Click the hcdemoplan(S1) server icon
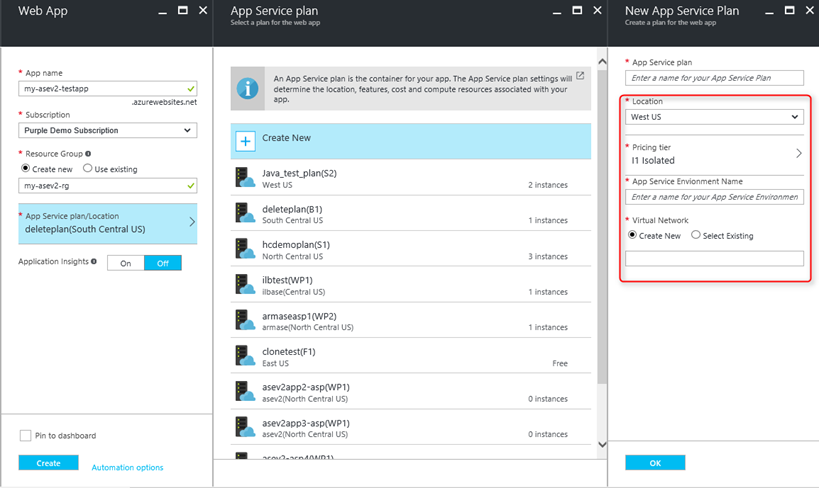The image size is (819, 488). 244,249
